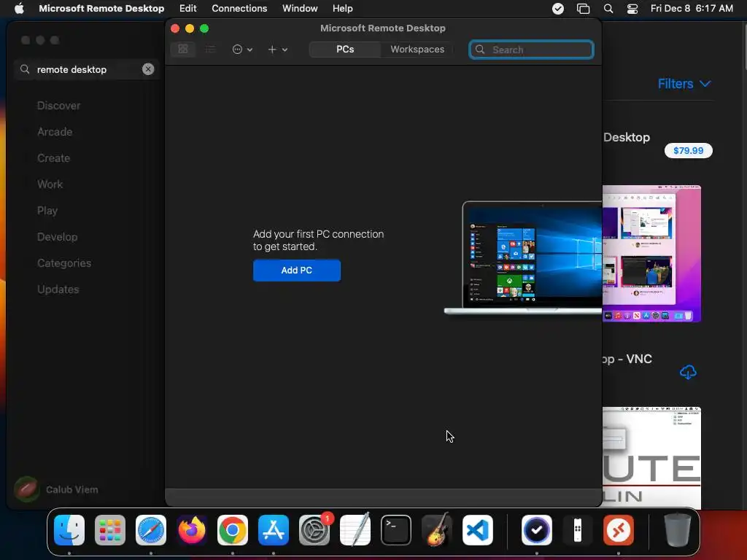Viewport: 747px width, 560px height.
Task: Open the pink macOS screenshot thumbnail in App Store
Action: coord(651,253)
